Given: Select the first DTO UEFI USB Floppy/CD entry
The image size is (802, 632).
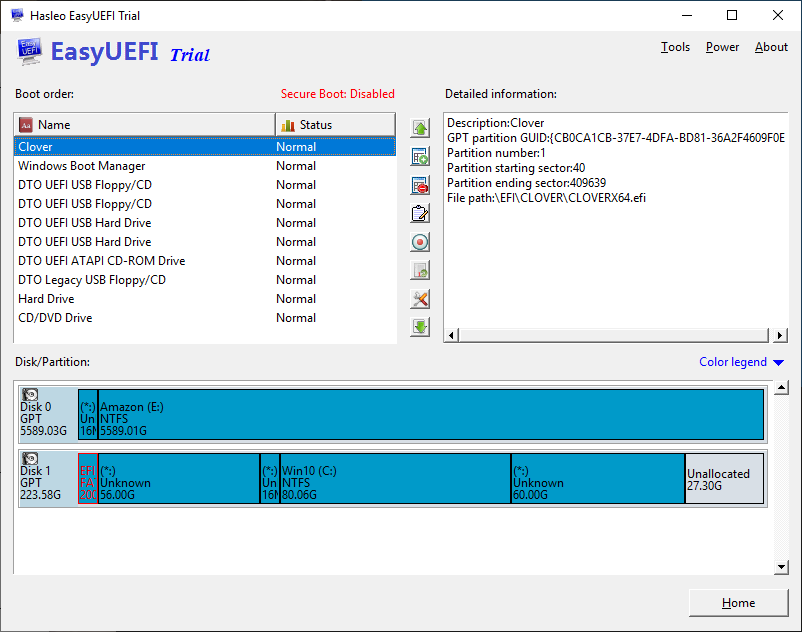Looking at the screenshot, I should point(205,185).
